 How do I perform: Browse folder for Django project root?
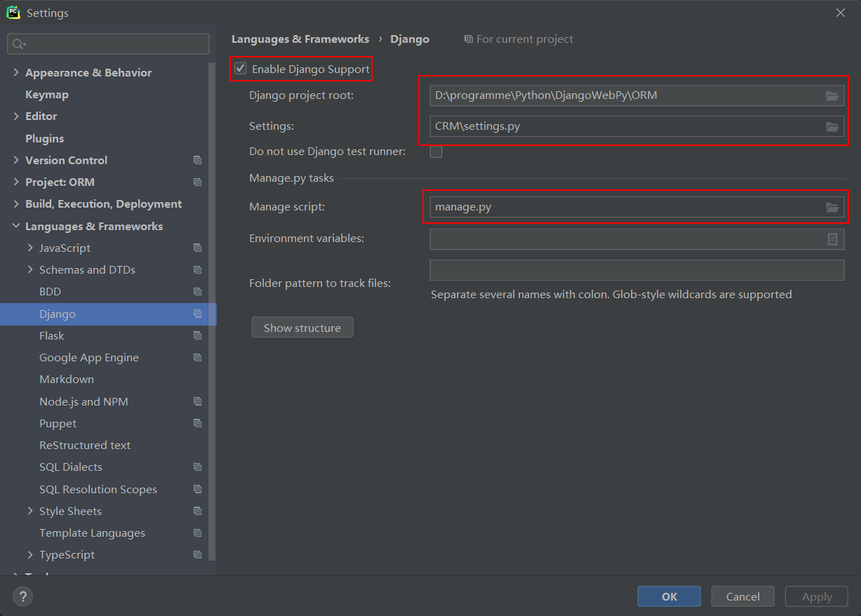pos(832,95)
